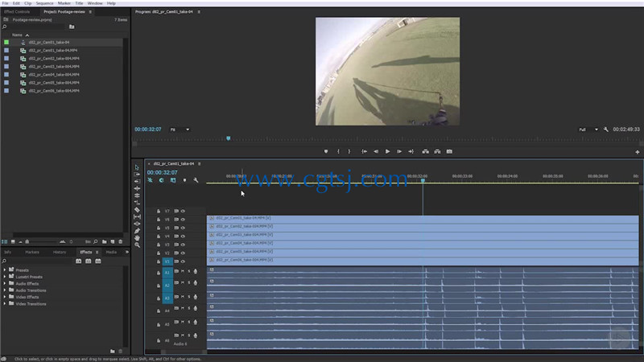644x362 pixels.
Task: Toggle track output eye for V7
Action: [x=183, y=211]
